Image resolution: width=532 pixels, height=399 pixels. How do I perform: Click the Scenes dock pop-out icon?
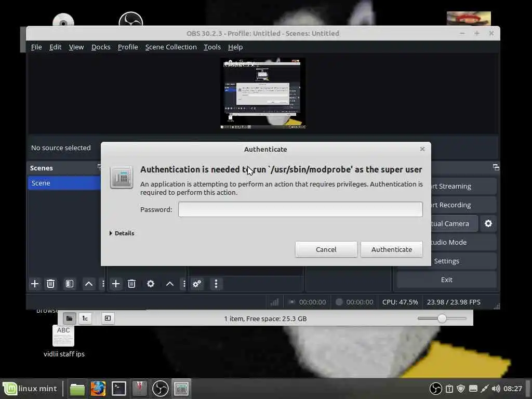click(x=99, y=167)
